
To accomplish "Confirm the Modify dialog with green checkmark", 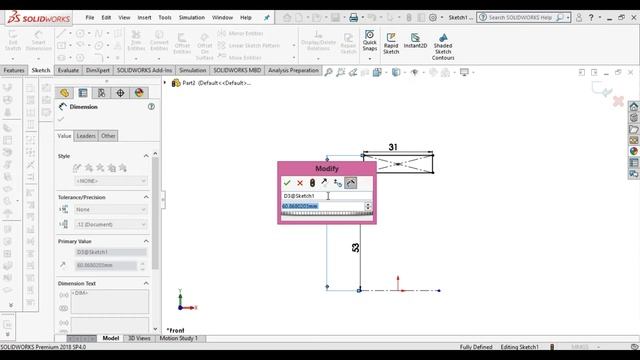I will pos(287,183).
